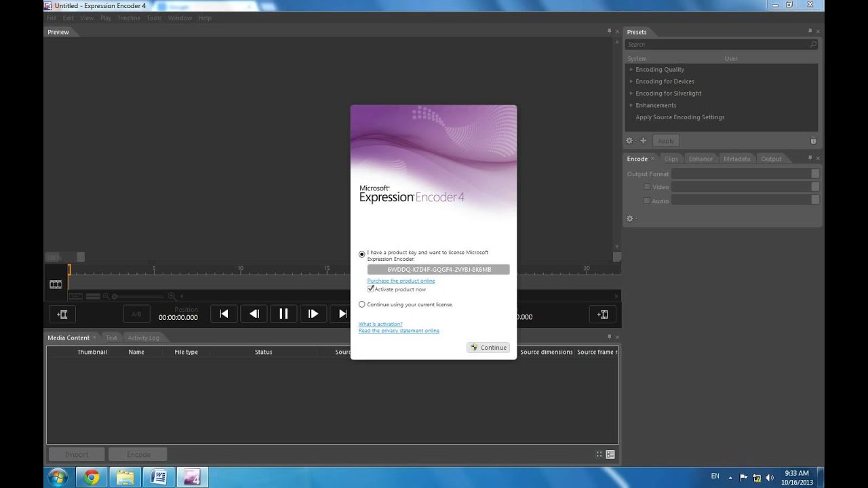Screen dimensions: 868x488
Task: Switch to the Media Content tab
Action: (x=68, y=338)
